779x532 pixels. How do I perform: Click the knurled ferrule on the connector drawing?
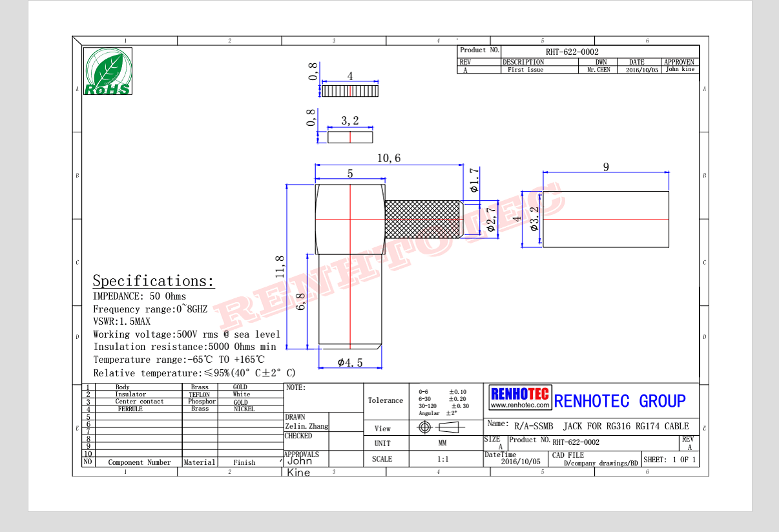point(422,219)
